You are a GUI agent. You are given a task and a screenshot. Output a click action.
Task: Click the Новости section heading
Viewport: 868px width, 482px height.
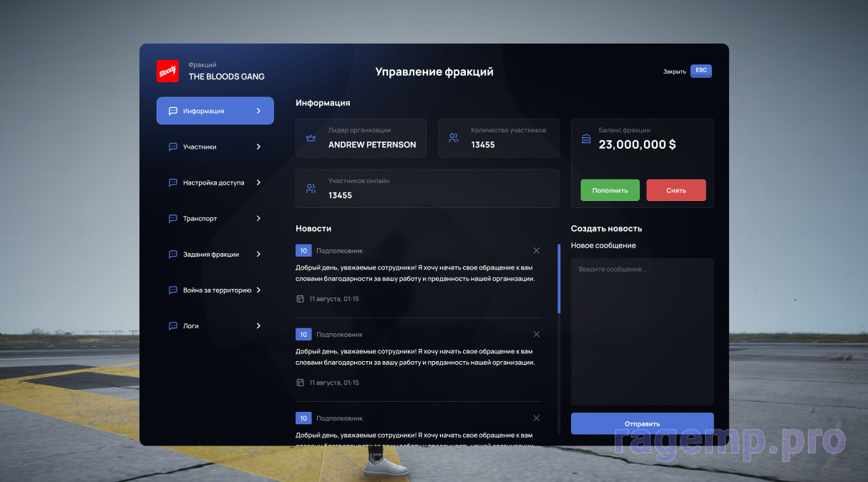click(x=313, y=229)
